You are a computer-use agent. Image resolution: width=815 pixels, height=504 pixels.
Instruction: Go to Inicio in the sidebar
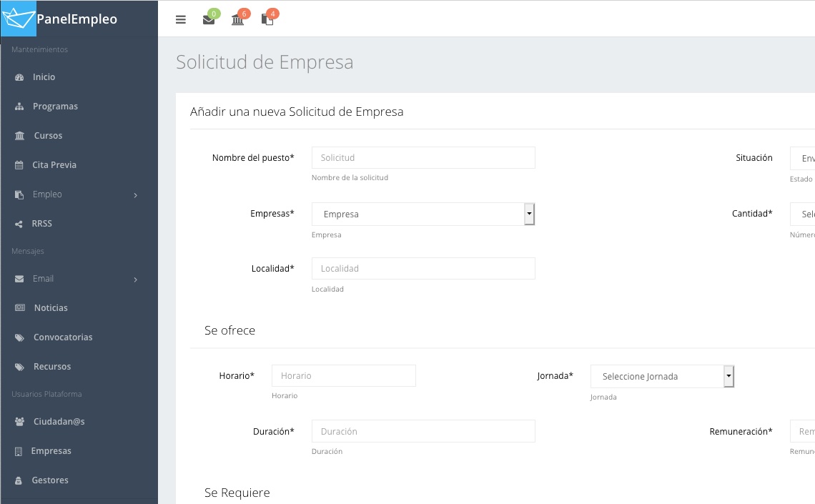(x=44, y=77)
